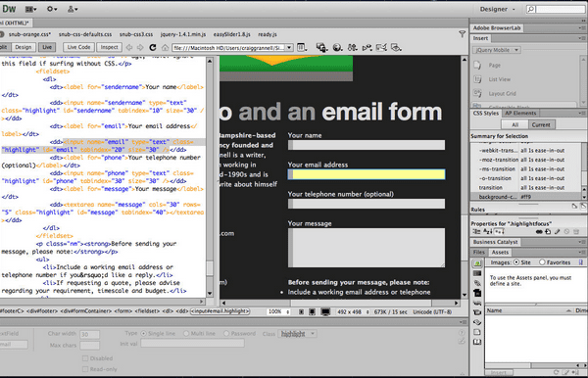Open the Live view options icon
The image size is (588, 378).
[302, 47]
